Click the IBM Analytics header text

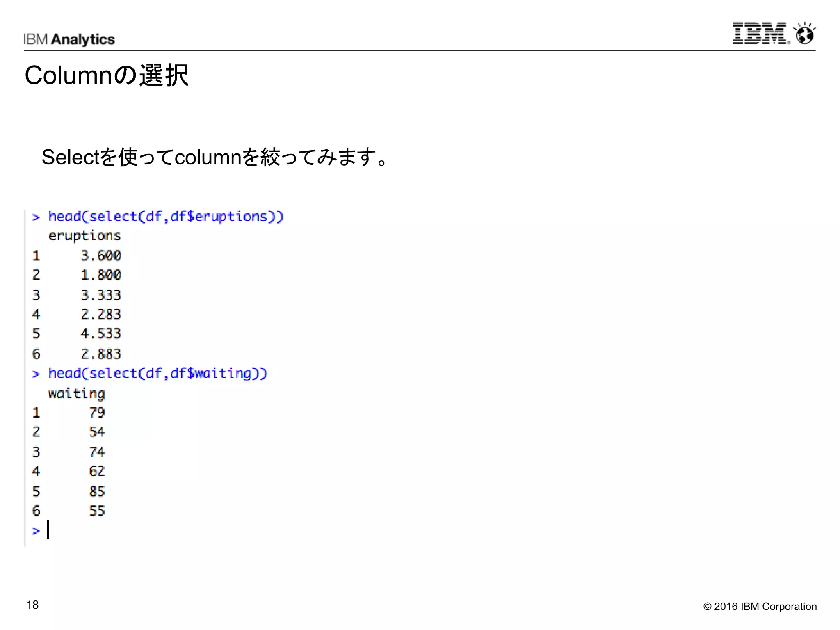click(69, 39)
